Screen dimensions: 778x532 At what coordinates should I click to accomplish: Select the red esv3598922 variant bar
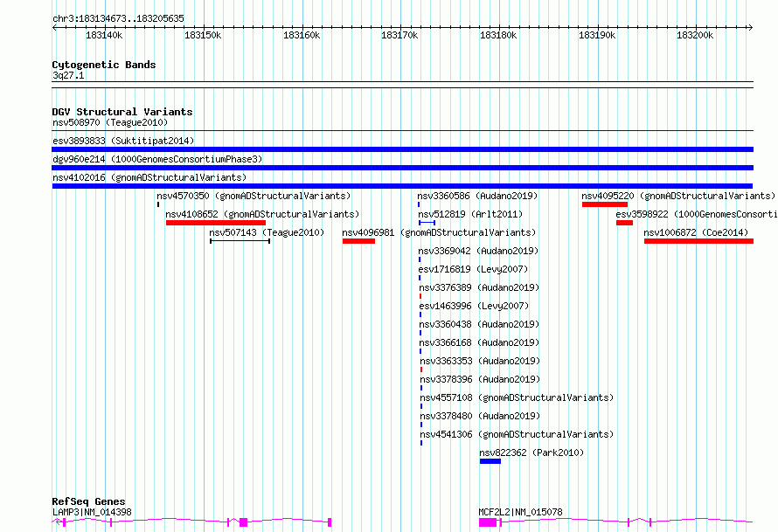624,223
